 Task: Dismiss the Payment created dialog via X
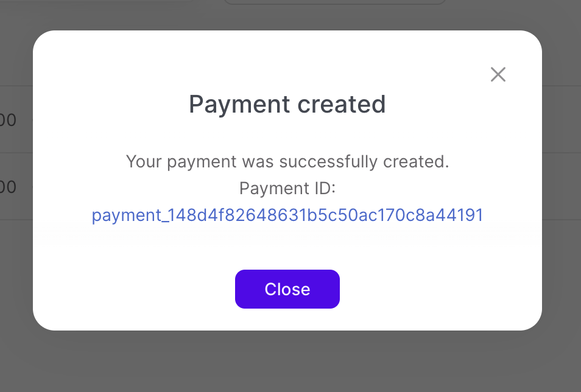click(x=498, y=74)
